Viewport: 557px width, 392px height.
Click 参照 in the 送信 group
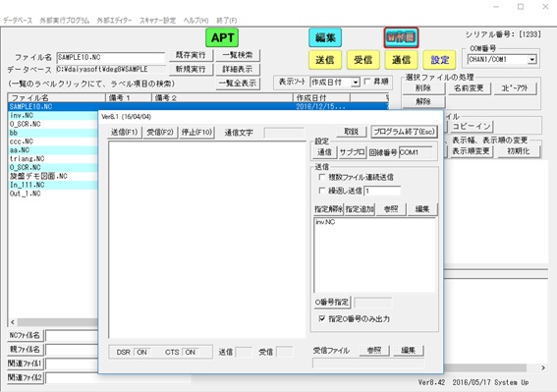[x=391, y=209]
